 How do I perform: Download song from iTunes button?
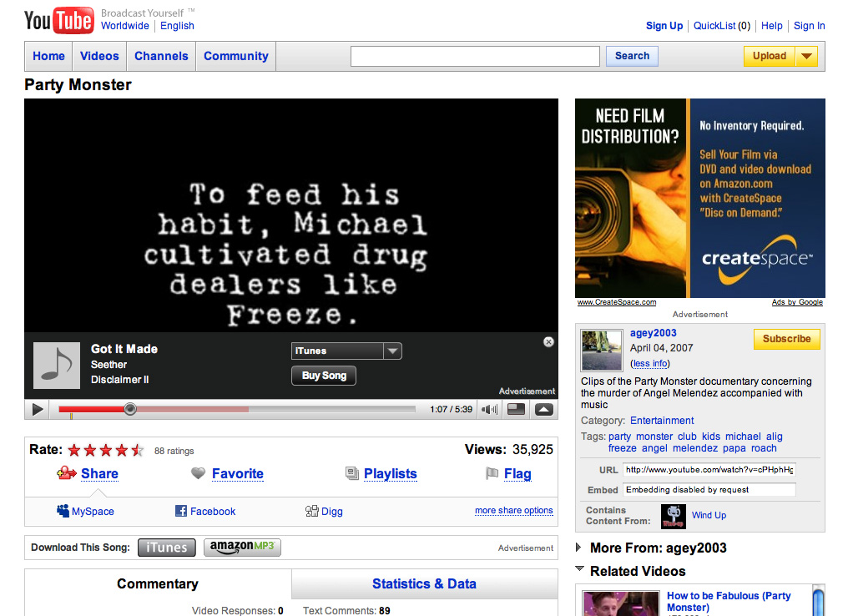coord(167,548)
